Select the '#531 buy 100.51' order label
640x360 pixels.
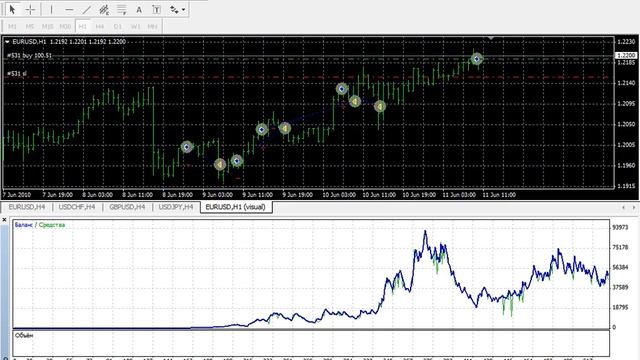click(x=29, y=55)
